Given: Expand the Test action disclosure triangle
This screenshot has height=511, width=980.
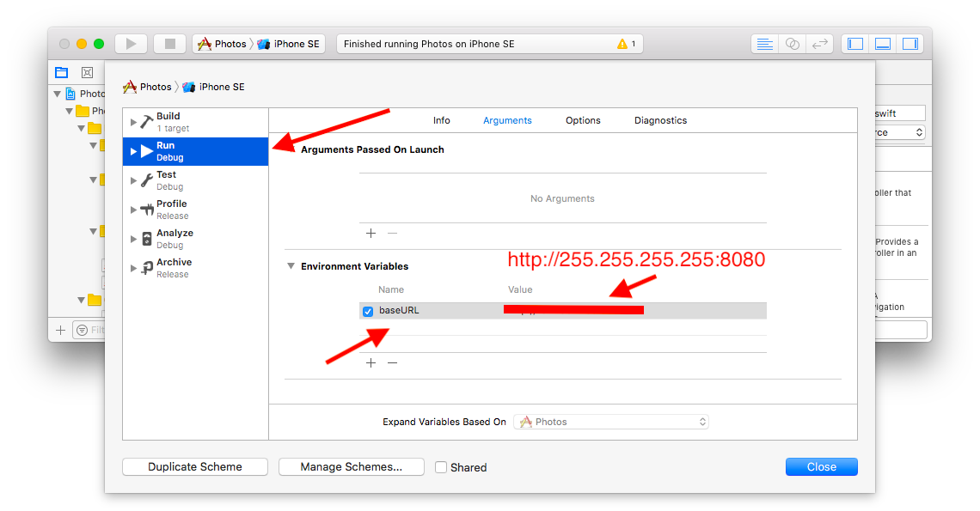Looking at the screenshot, I should click(x=133, y=180).
